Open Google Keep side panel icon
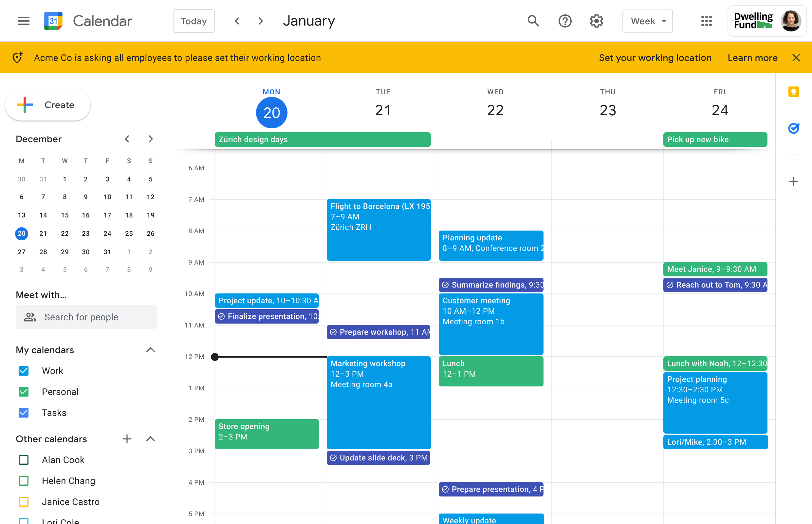Screen dimensions: 812x524 coord(793,92)
